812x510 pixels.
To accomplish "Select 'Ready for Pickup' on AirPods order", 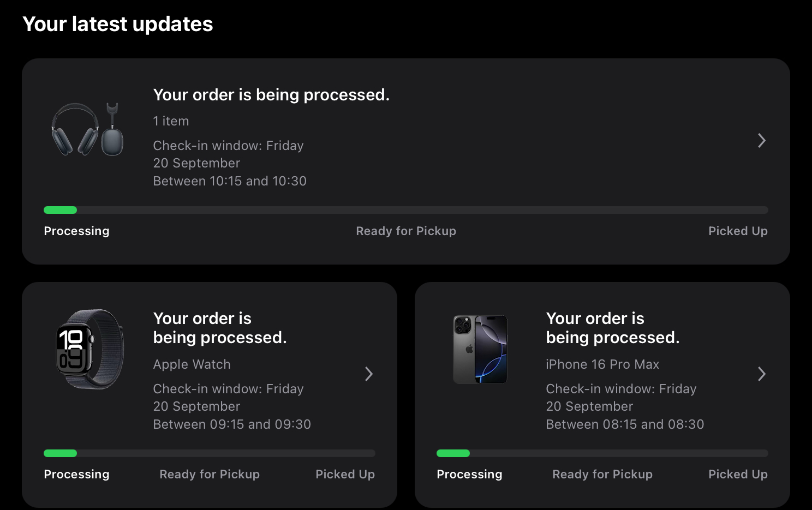I will coord(406,231).
